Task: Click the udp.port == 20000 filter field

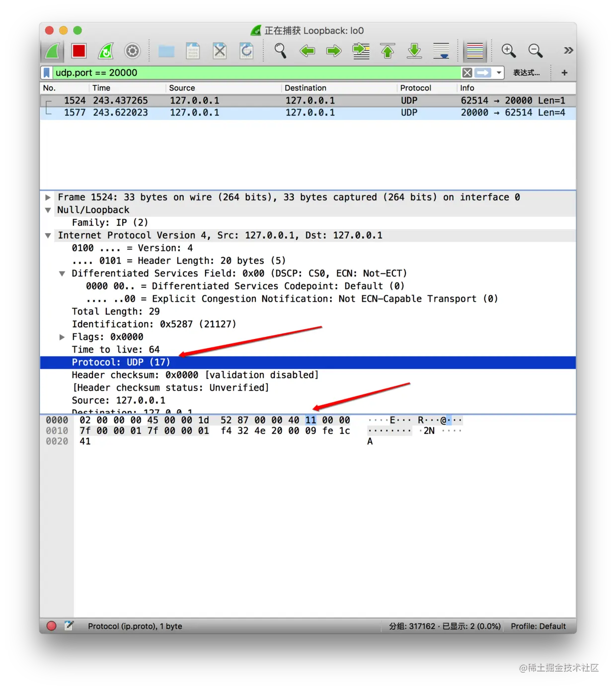Action: coord(256,73)
